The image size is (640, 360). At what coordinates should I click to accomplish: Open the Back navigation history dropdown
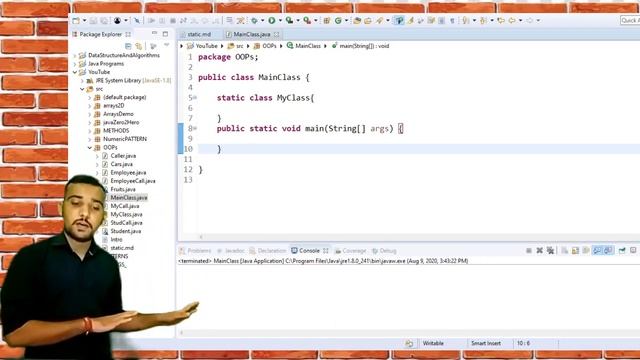pyautogui.click(x=520, y=20)
